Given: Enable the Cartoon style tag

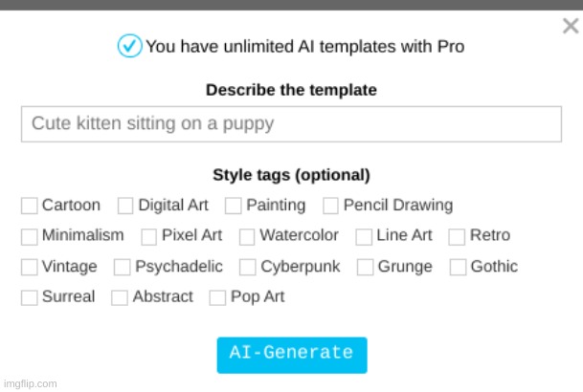Looking at the screenshot, I should click(x=30, y=206).
